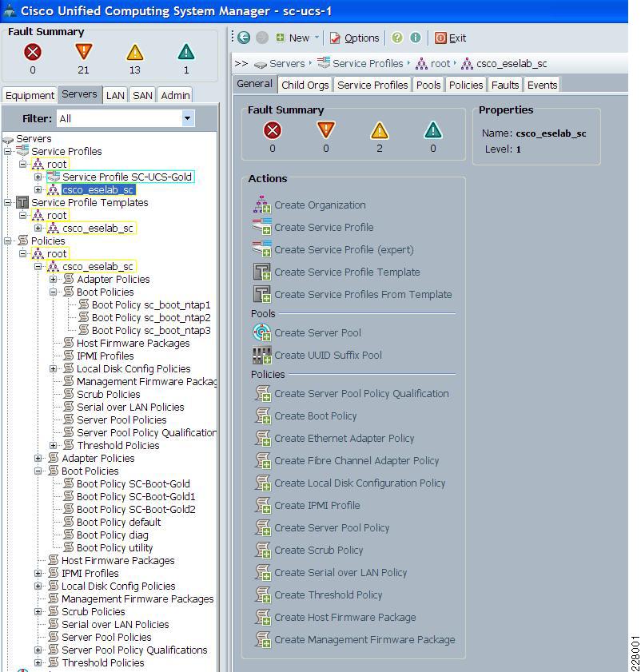
Task: Switch to the SAN tab
Action: coord(142,95)
